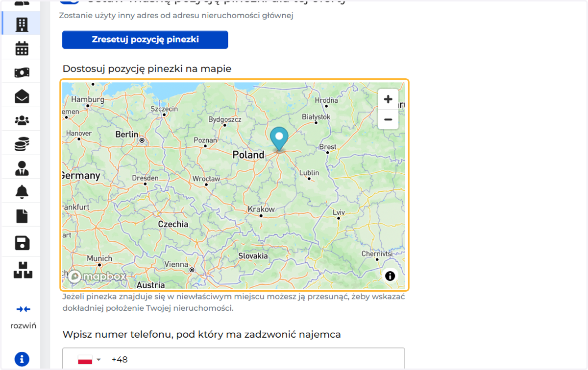Screen dimensions: 588x370
Task: Open the person in suit sidebar icon
Action: [x=22, y=168]
